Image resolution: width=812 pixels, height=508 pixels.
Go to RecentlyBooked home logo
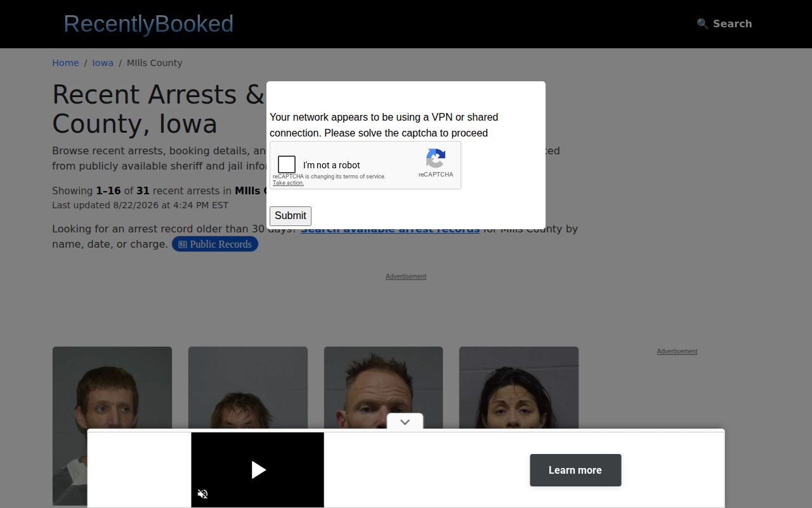[148, 23]
